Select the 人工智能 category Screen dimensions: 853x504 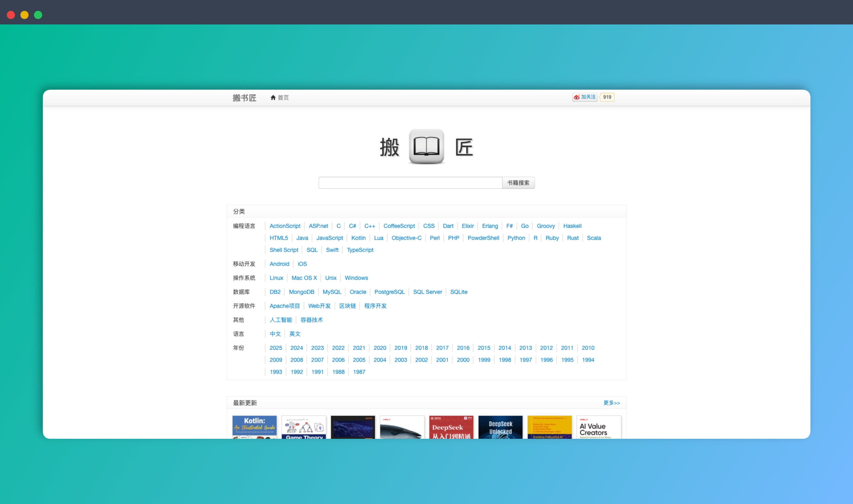click(x=280, y=320)
